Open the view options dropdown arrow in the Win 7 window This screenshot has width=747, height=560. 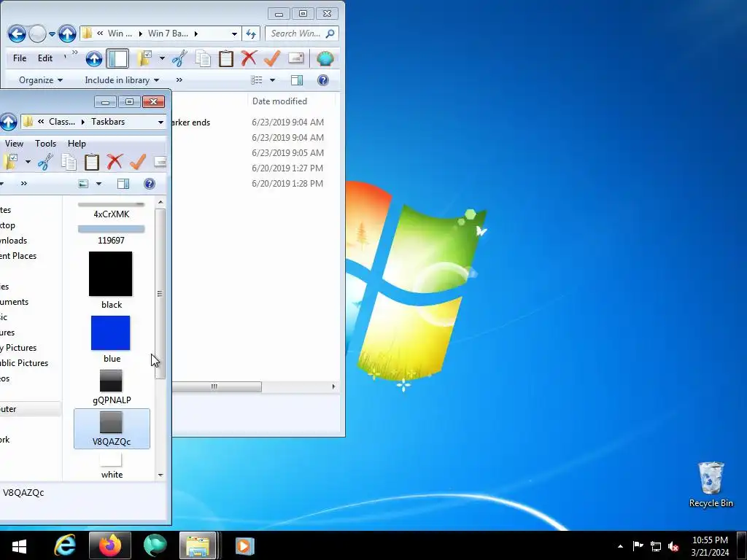(273, 80)
